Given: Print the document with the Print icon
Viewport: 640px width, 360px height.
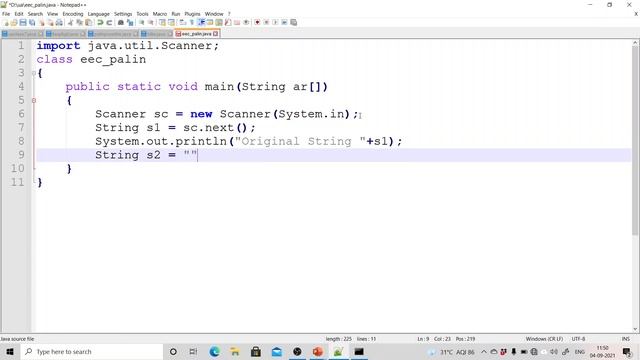Looking at the screenshot, I should pyautogui.click(x=59, y=22).
